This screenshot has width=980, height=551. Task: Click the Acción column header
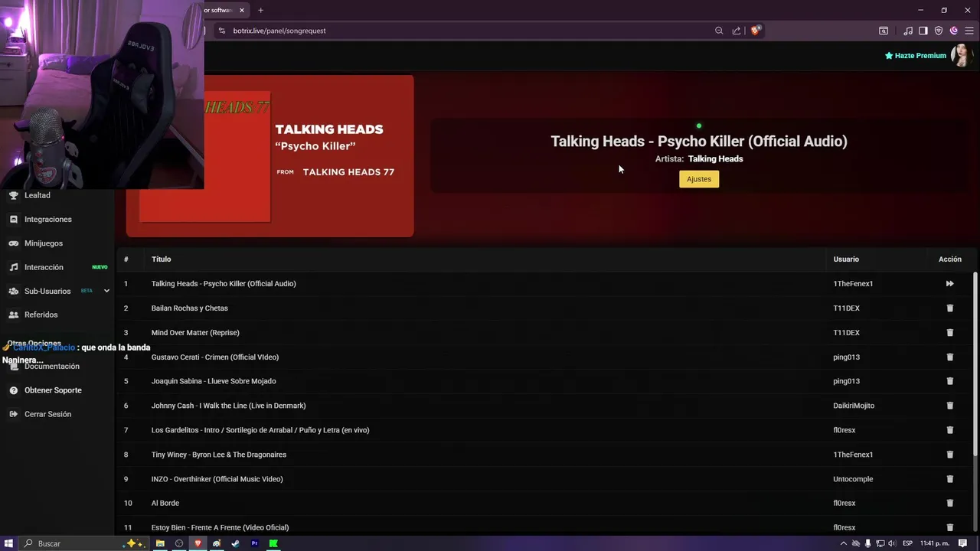tap(950, 259)
